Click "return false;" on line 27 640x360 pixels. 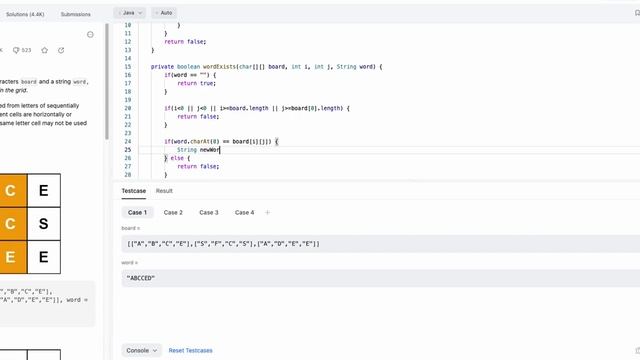point(198,167)
